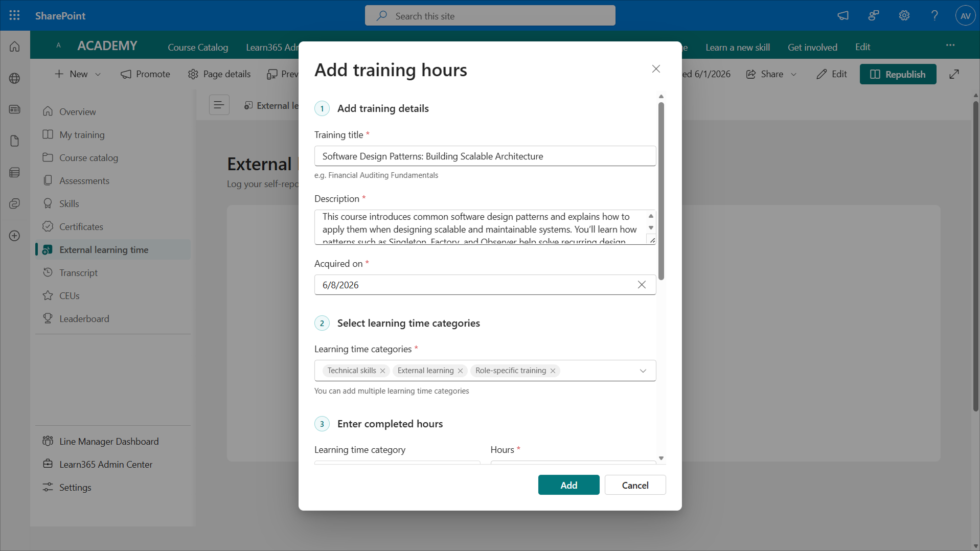Expand the Share dropdown chevron

(x=793, y=75)
